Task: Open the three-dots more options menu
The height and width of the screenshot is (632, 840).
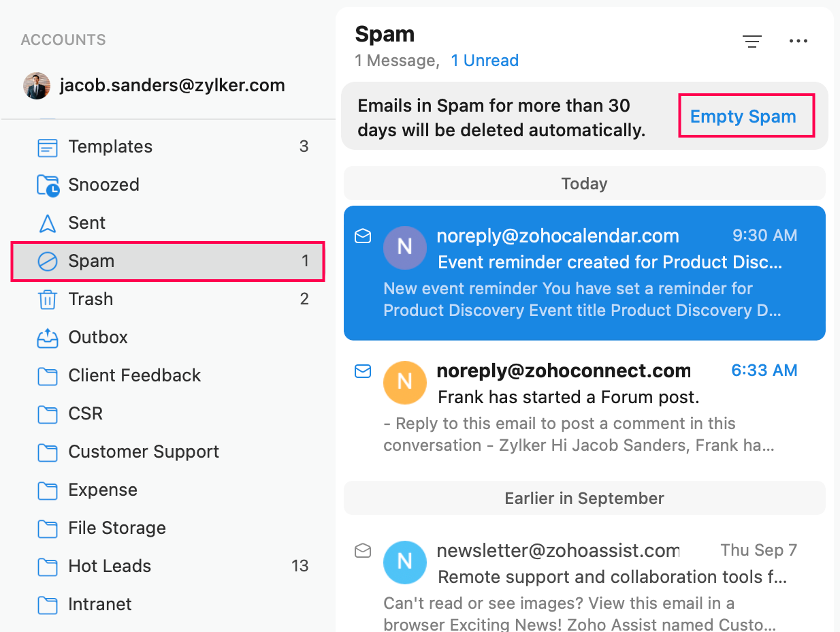Action: pyautogui.click(x=798, y=42)
